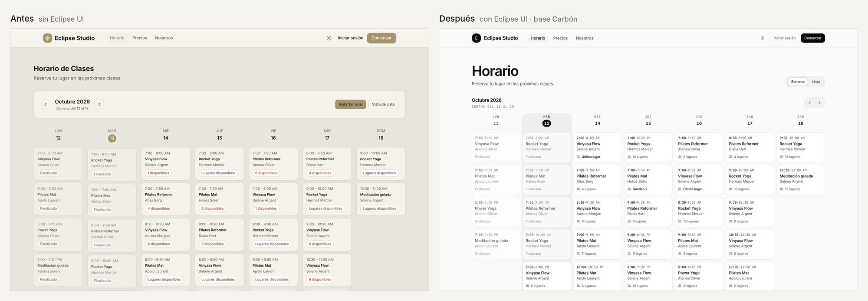The height and width of the screenshot is (301, 868).
Task: Open Meditación guiada Apolo Laurent card in Antes
Action: point(58,270)
